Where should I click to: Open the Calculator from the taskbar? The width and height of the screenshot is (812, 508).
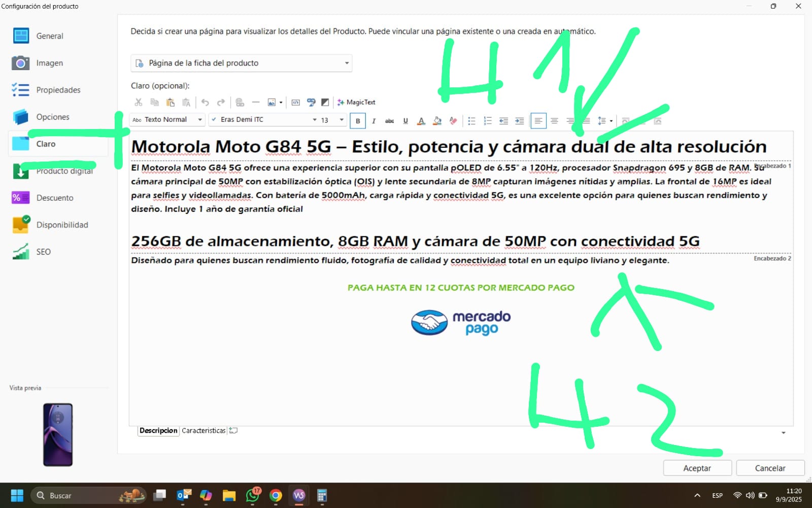tap(322, 495)
